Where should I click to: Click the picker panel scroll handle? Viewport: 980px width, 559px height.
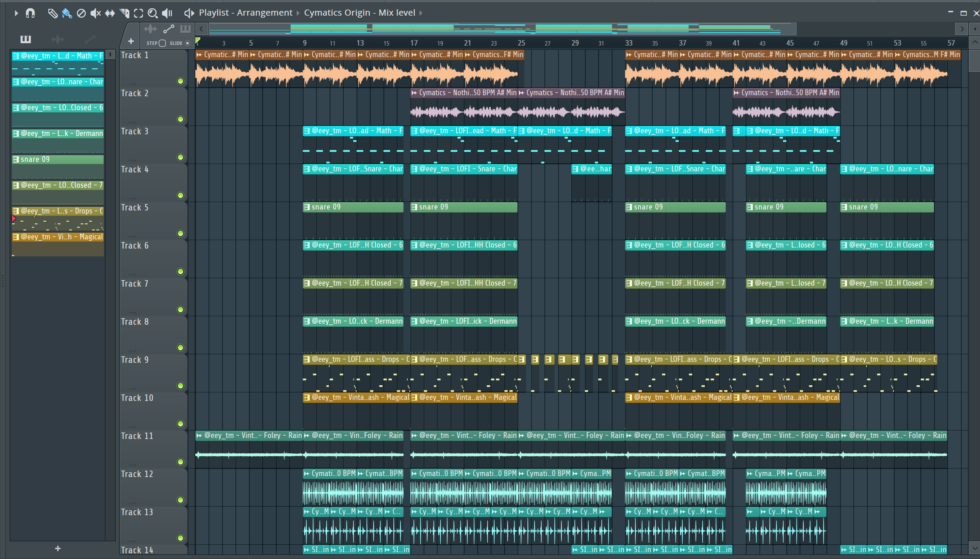(110, 55)
